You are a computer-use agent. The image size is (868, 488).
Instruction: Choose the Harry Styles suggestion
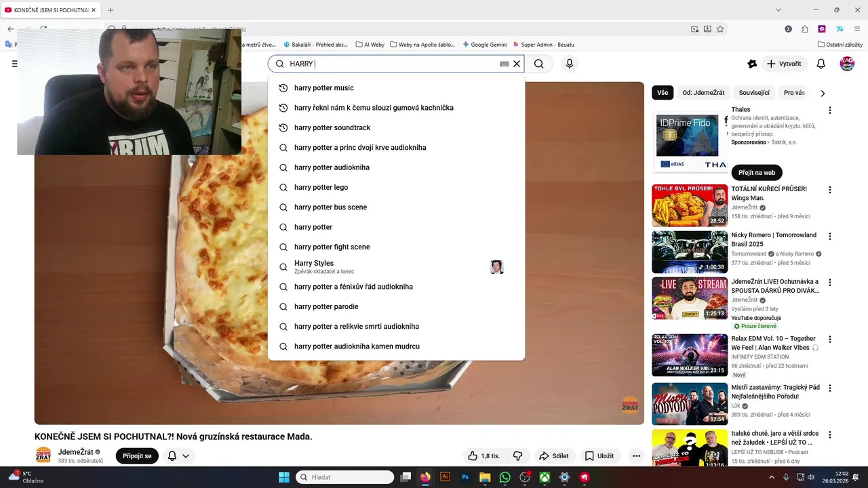click(x=396, y=267)
